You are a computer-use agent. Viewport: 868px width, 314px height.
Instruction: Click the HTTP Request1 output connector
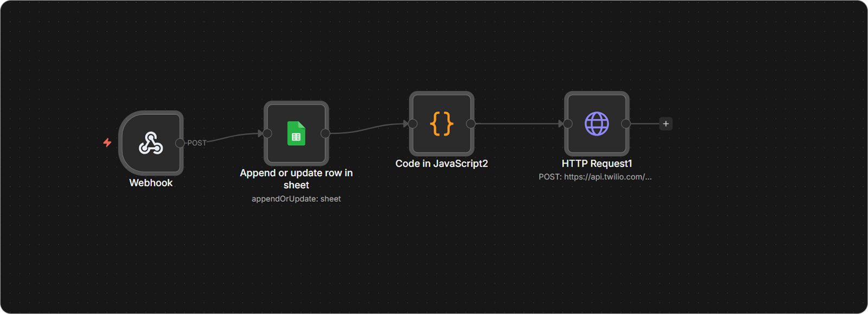tap(626, 124)
